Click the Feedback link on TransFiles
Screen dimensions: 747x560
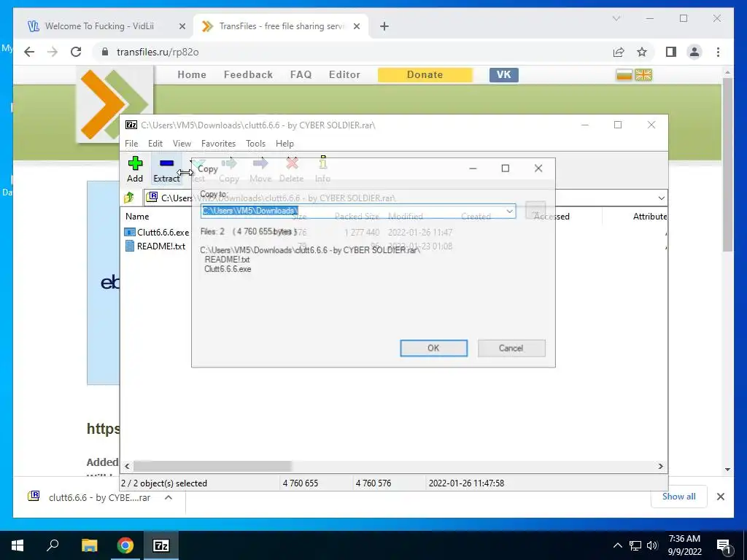248,75
